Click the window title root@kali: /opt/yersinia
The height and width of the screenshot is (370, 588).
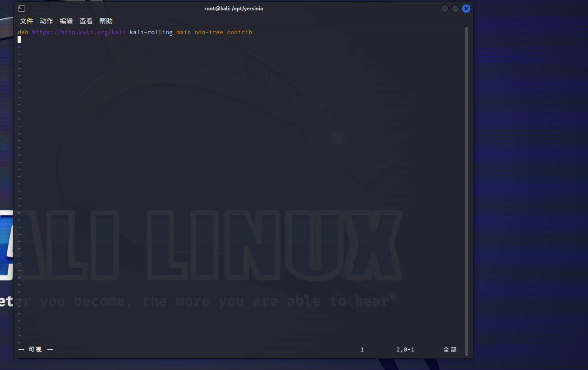pos(234,9)
